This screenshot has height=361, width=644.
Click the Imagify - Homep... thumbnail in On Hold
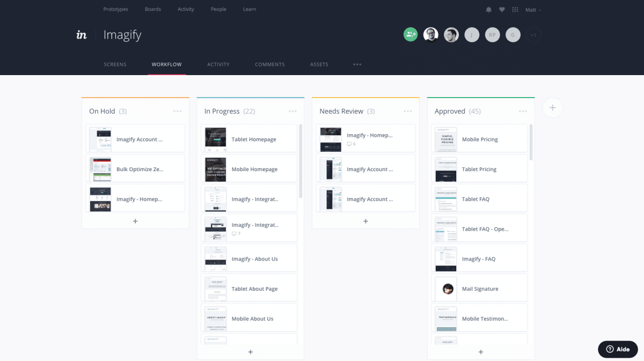tap(100, 199)
